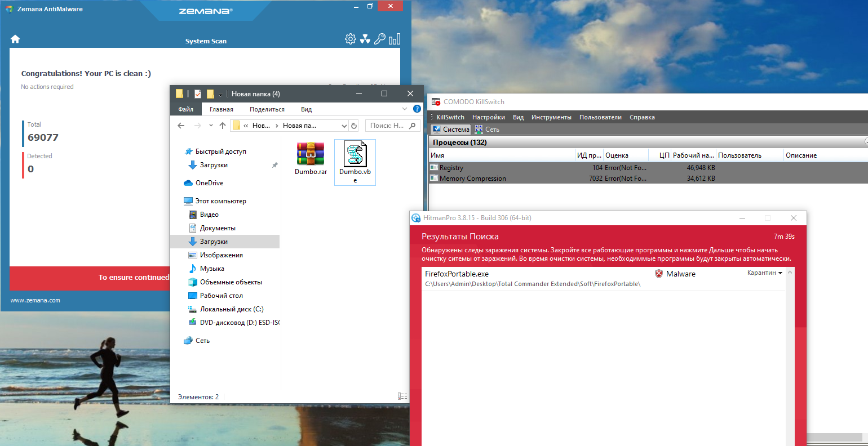Sort processes by Пользователь column header
The width and height of the screenshot is (868, 446).
tap(750, 155)
